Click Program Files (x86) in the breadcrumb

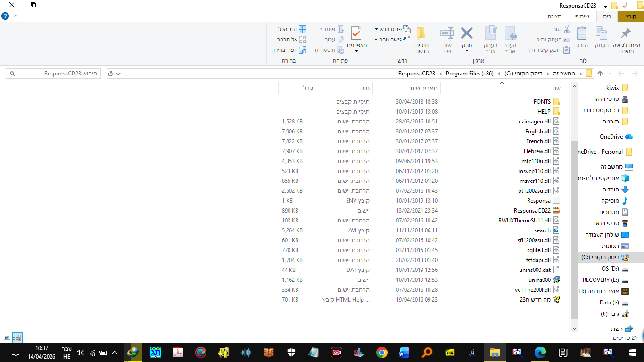470,74
